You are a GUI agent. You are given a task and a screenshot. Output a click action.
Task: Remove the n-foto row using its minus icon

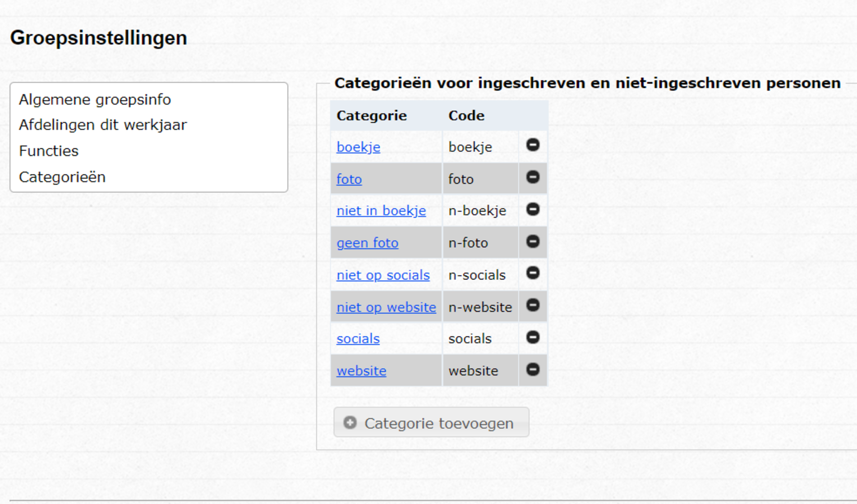click(x=533, y=242)
